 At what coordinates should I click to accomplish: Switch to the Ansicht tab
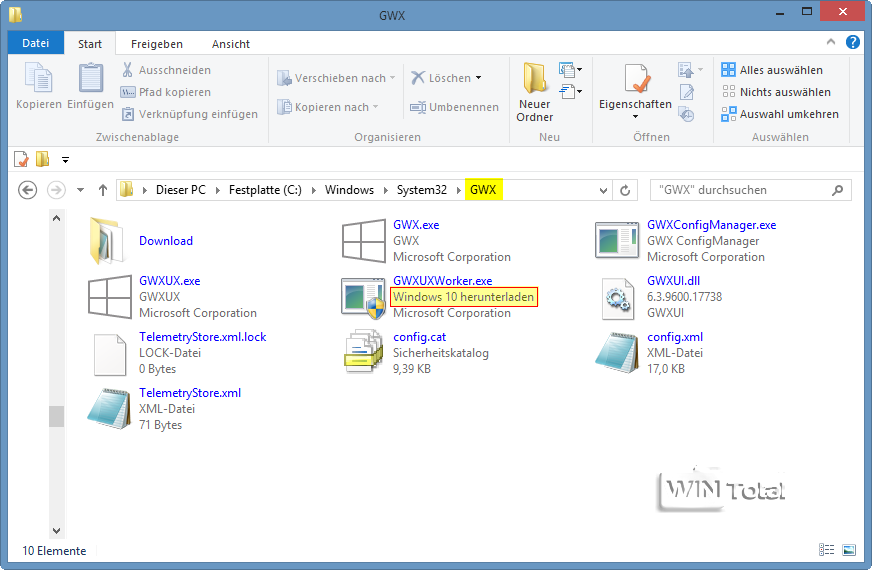[231, 44]
